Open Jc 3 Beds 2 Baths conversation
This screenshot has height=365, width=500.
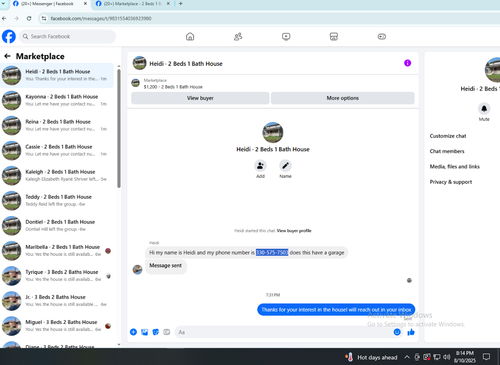57,301
